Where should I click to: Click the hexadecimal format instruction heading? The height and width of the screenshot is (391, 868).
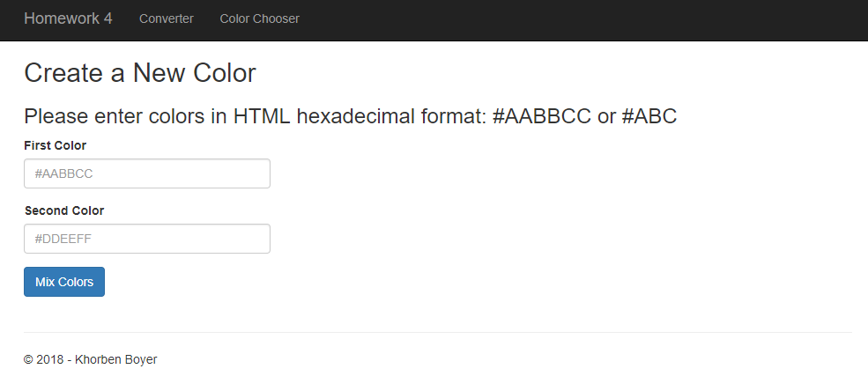(x=351, y=117)
